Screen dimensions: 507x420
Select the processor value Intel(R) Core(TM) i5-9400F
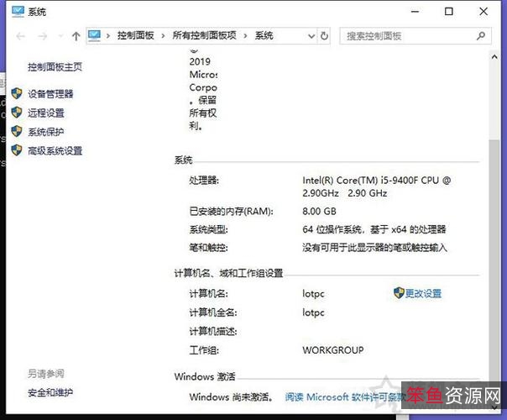click(377, 186)
